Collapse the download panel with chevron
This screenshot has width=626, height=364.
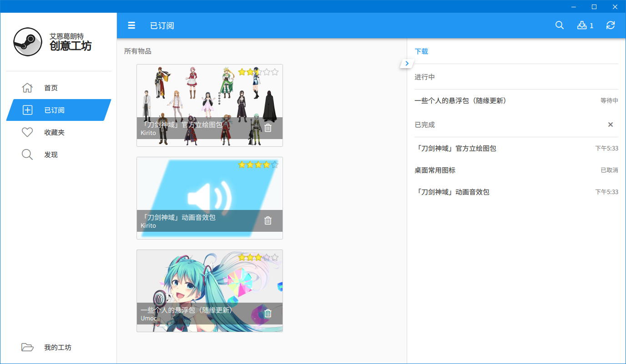tap(407, 64)
